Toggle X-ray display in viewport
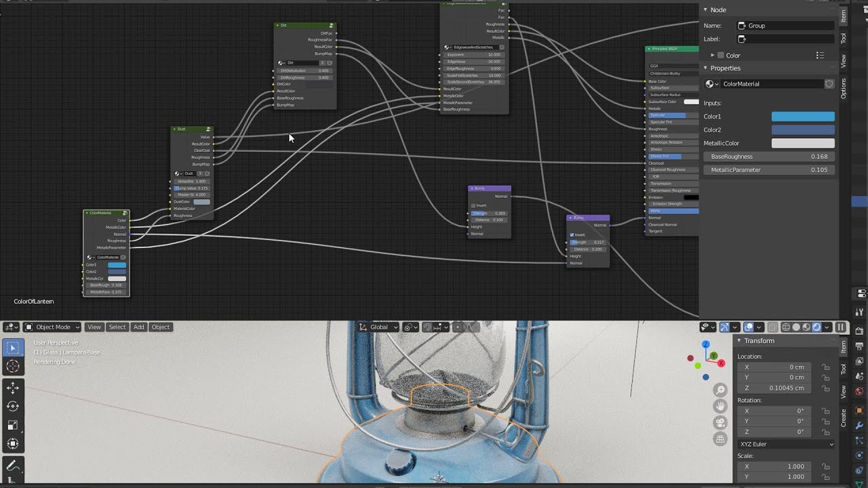This screenshot has width=868, height=488. [772, 327]
